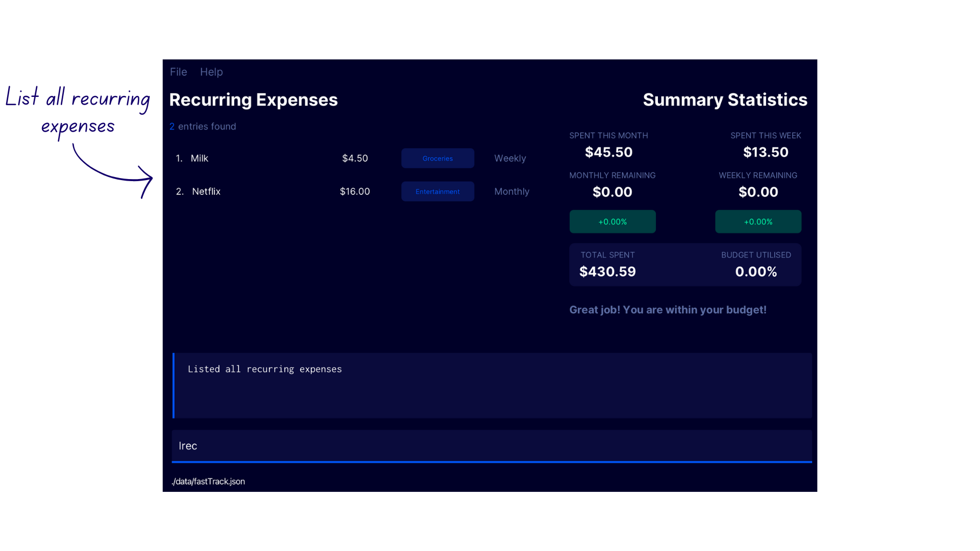Select the Netflix expense name

point(206,191)
